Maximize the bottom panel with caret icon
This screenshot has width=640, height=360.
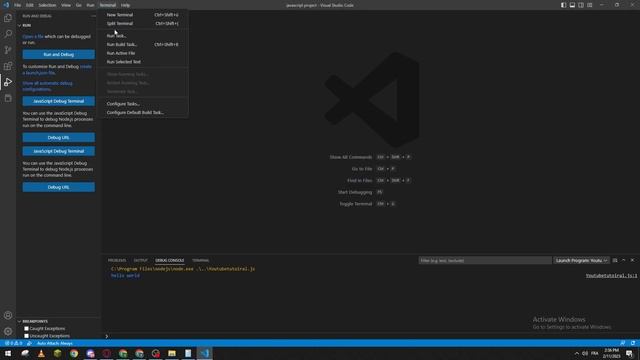623,260
